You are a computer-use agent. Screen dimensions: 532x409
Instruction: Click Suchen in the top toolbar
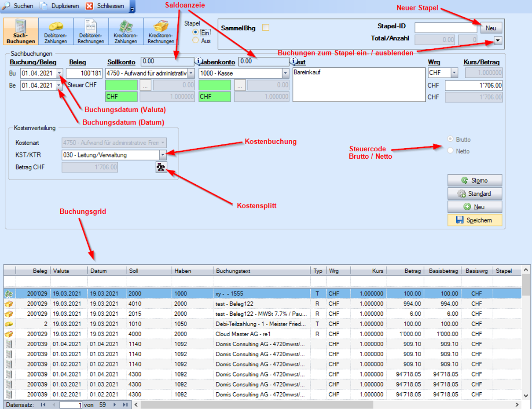click(x=18, y=6)
